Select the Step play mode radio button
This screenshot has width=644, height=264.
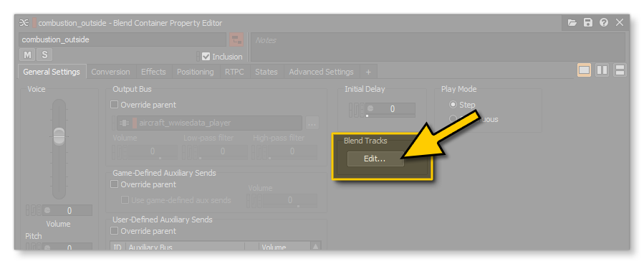[453, 105]
